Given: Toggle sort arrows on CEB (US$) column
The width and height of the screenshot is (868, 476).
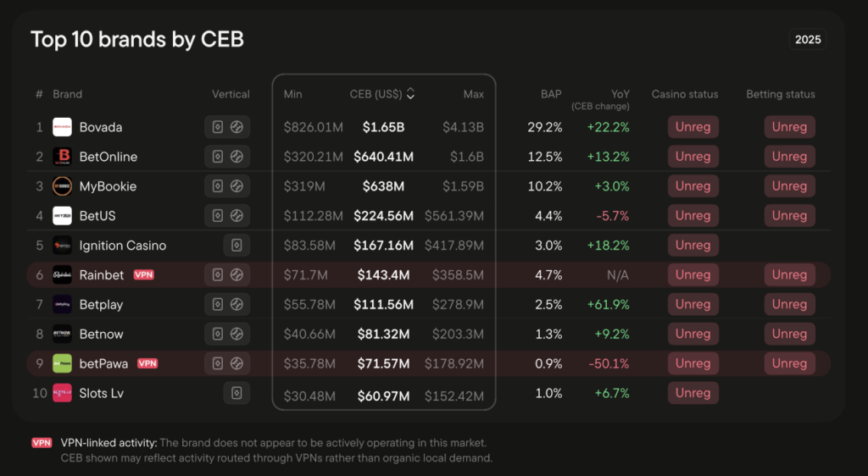Looking at the screenshot, I should click(410, 94).
